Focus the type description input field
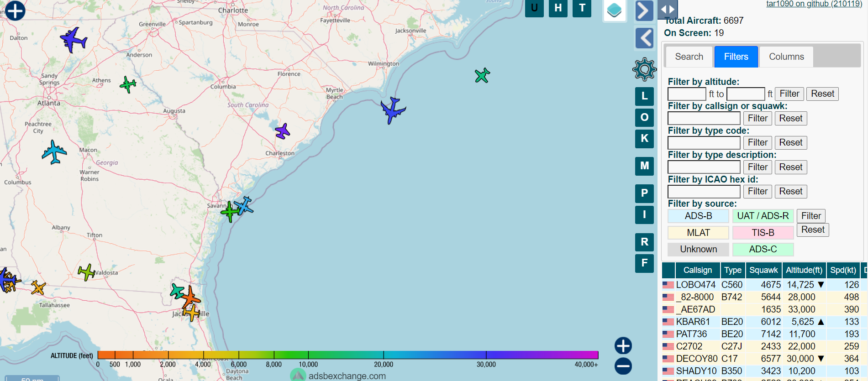Image resolution: width=868 pixels, height=381 pixels. click(704, 167)
